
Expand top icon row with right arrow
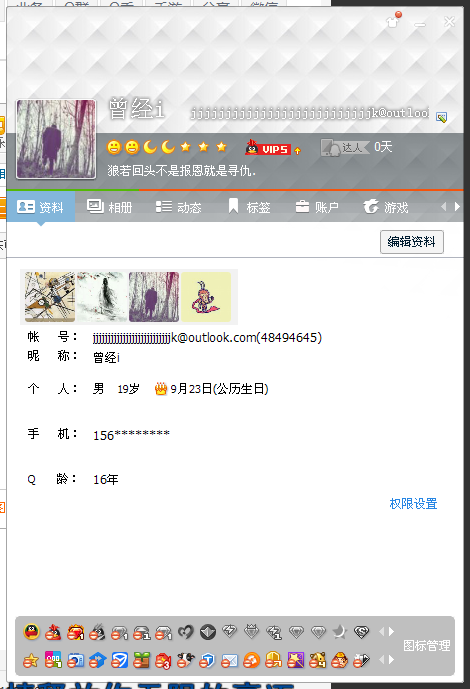[x=391, y=631]
